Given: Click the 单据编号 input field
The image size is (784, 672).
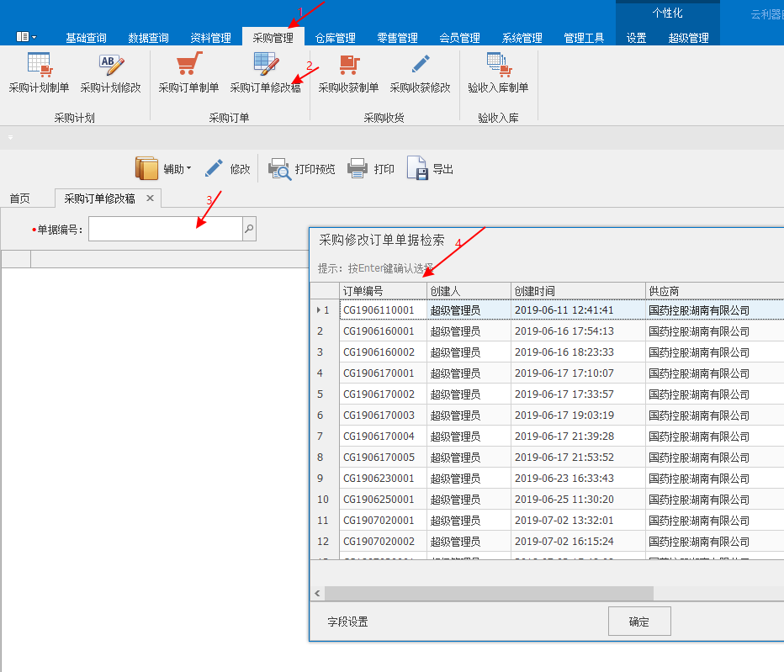Looking at the screenshot, I should (x=166, y=229).
